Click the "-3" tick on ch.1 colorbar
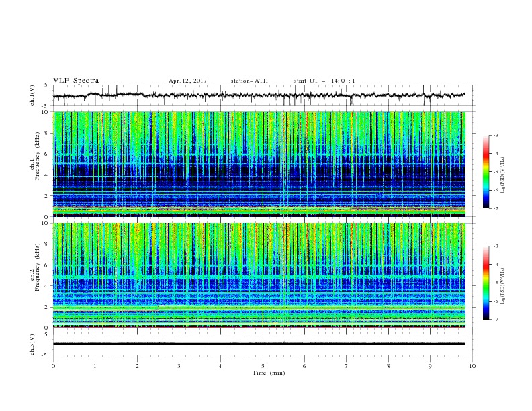Viewport: 532px width, 411px height. pos(496,135)
